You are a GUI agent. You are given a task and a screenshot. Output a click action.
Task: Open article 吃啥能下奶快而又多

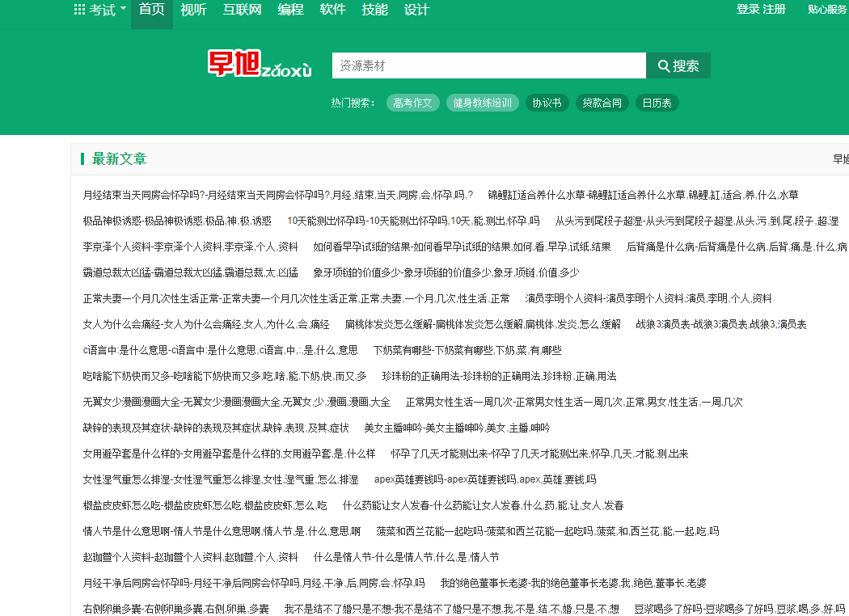pyautogui.click(x=225, y=377)
